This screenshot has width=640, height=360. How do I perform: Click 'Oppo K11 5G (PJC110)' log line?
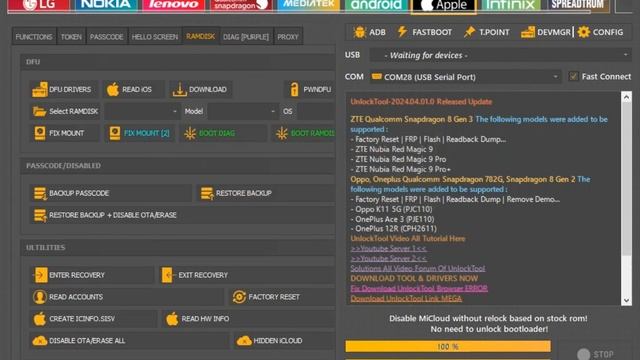coord(391,209)
